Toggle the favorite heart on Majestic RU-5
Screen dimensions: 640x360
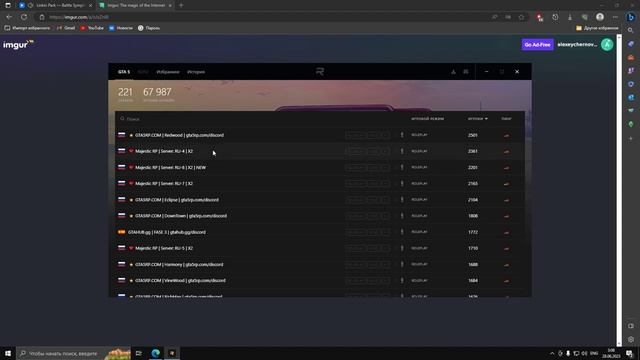click(x=131, y=248)
